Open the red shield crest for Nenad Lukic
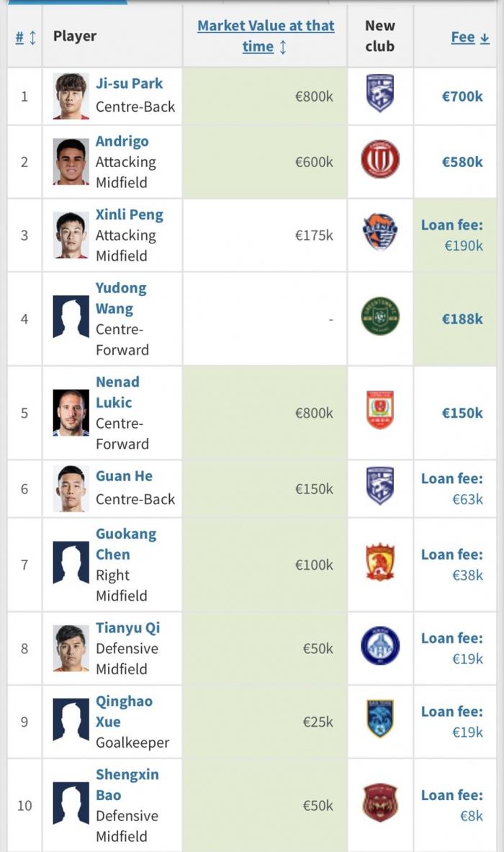Viewport: 504px width, 852px height. point(380,410)
